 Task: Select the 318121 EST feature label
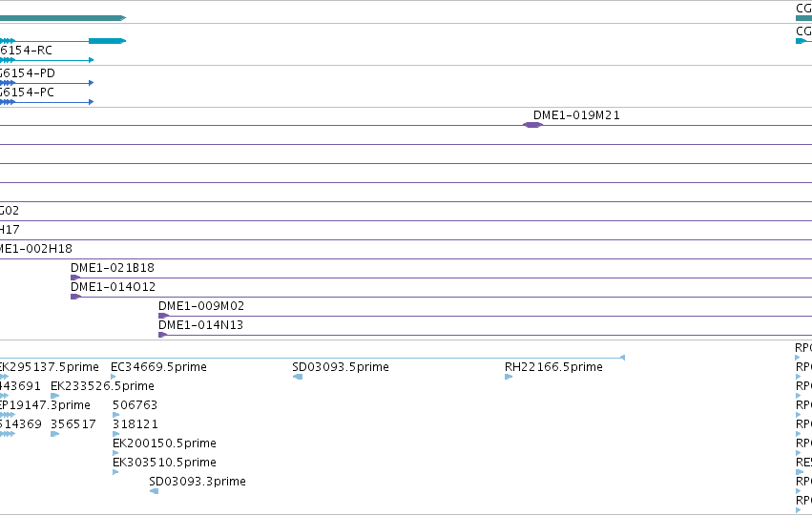click(x=135, y=423)
